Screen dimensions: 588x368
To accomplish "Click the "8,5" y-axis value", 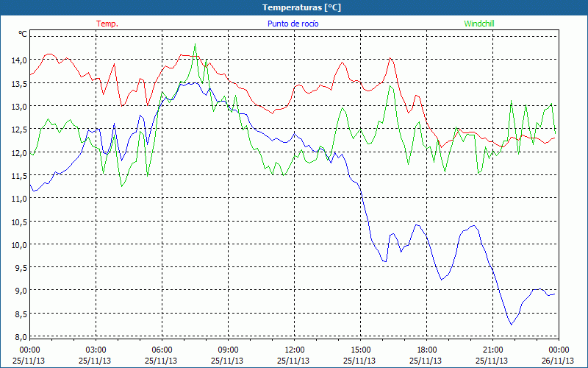I will point(21,314).
